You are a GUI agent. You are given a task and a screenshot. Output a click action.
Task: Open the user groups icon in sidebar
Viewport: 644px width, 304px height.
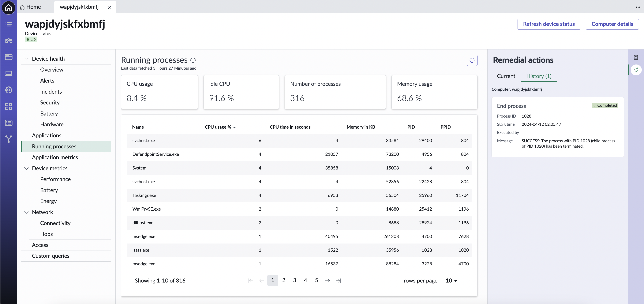9,41
